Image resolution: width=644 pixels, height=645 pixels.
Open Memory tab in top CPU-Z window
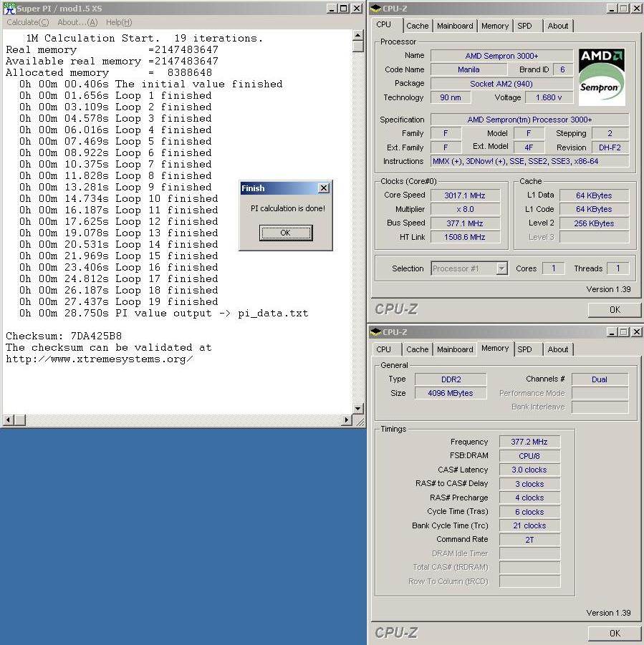tap(494, 26)
